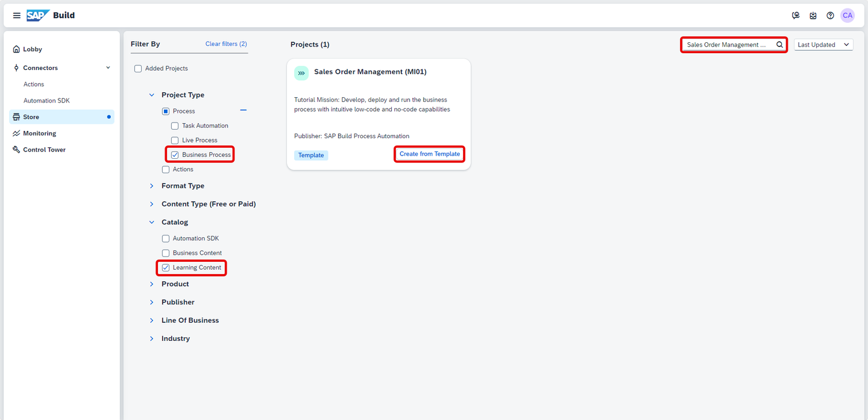Screen dimensions: 868x420
Task: Expand the Industry filter section
Action: pyautogui.click(x=152, y=339)
